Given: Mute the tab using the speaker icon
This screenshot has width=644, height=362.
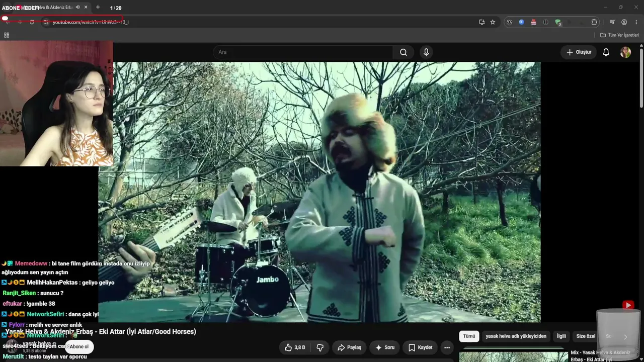Looking at the screenshot, I should 78,8.
